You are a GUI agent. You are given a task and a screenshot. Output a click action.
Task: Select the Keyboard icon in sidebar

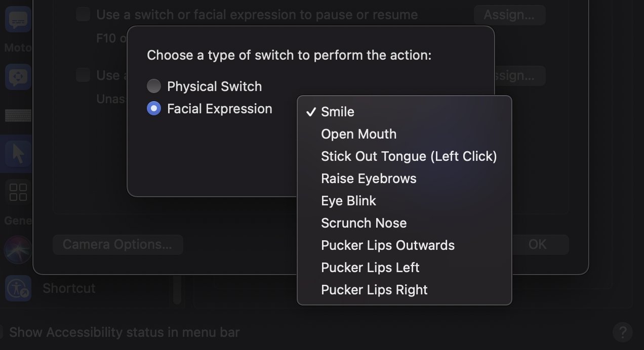18,116
